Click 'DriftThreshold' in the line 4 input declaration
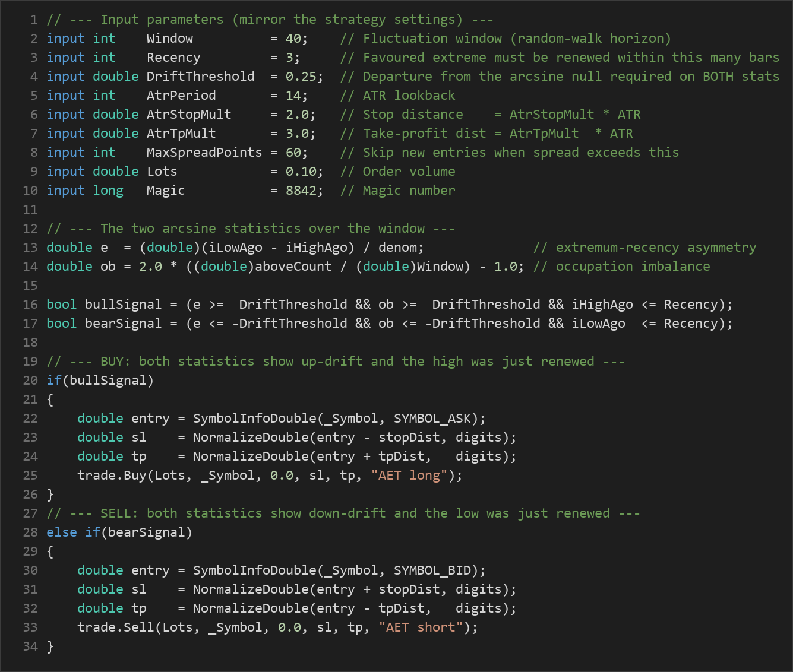 tap(201, 77)
